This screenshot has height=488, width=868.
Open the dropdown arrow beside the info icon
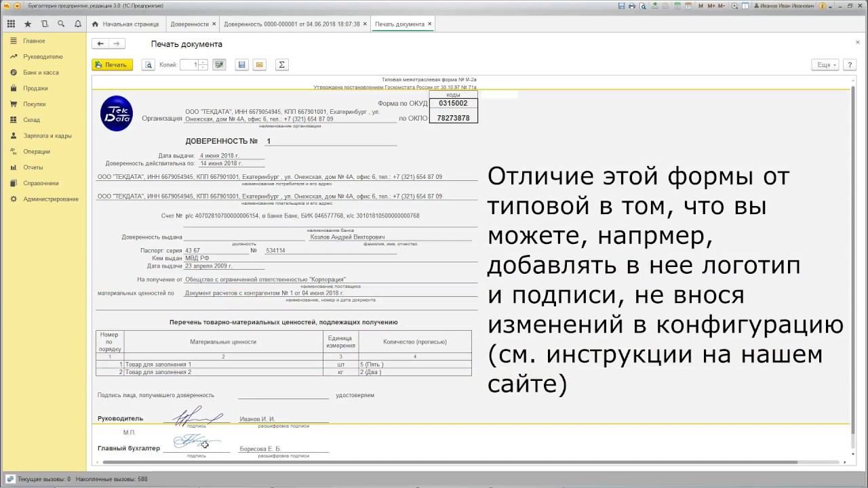coord(830,6)
